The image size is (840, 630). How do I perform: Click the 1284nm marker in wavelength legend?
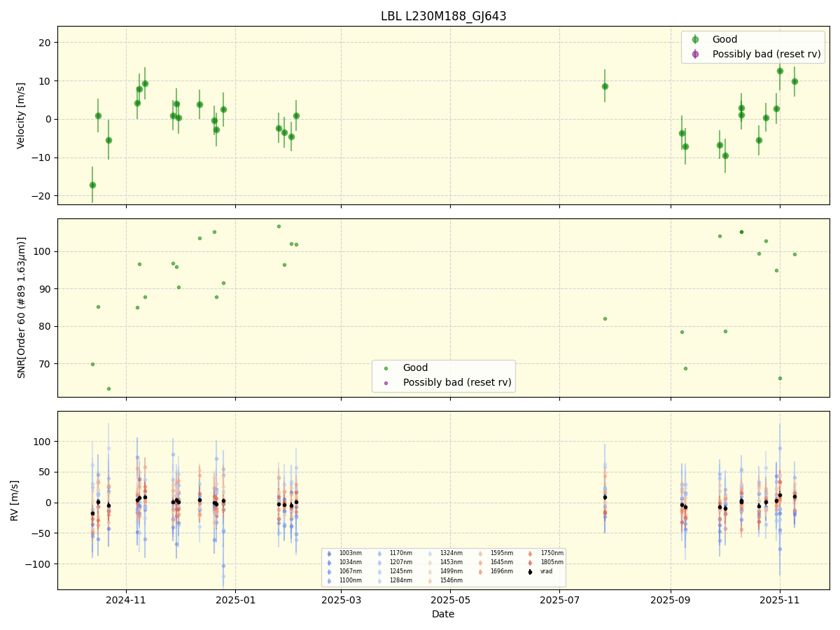click(379, 581)
